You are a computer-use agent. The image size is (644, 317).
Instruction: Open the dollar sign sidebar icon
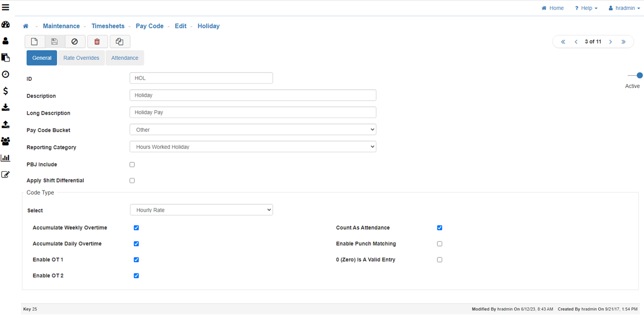(5, 91)
